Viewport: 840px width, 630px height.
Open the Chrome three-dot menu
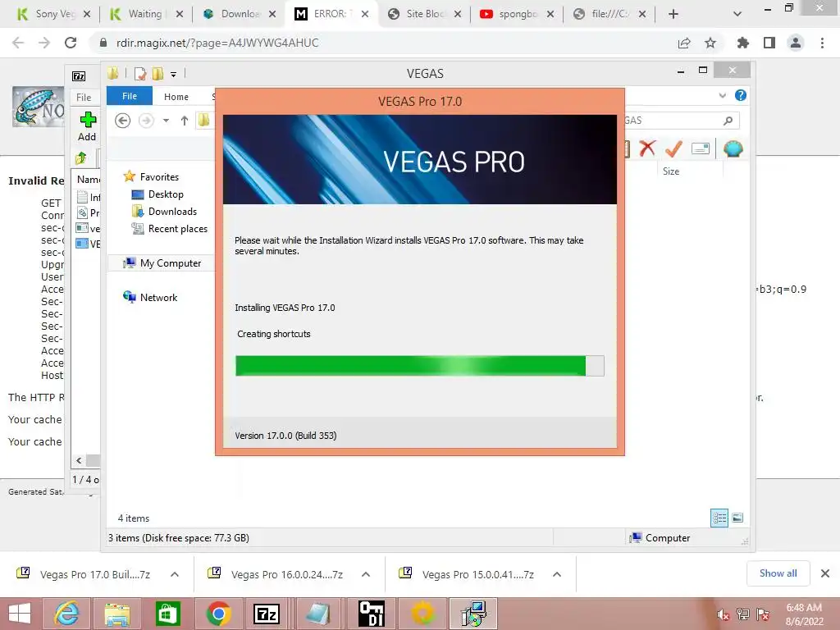click(x=822, y=43)
